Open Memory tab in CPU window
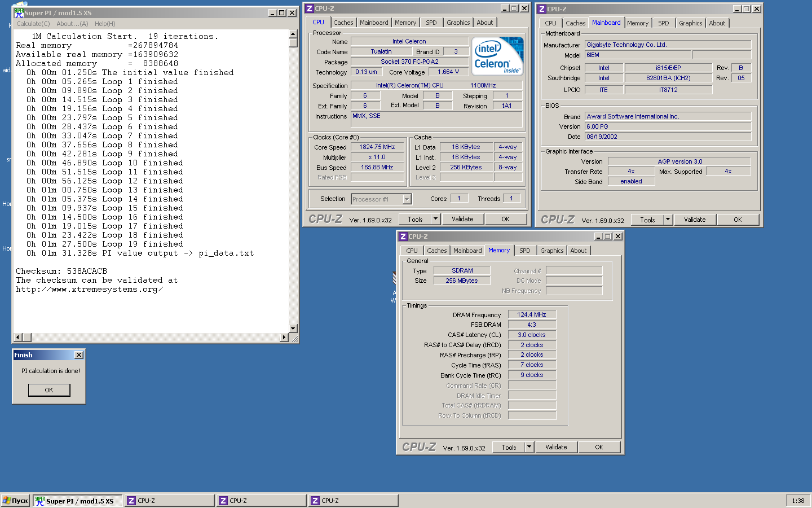812x508 pixels. pyautogui.click(x=405, y=23)
